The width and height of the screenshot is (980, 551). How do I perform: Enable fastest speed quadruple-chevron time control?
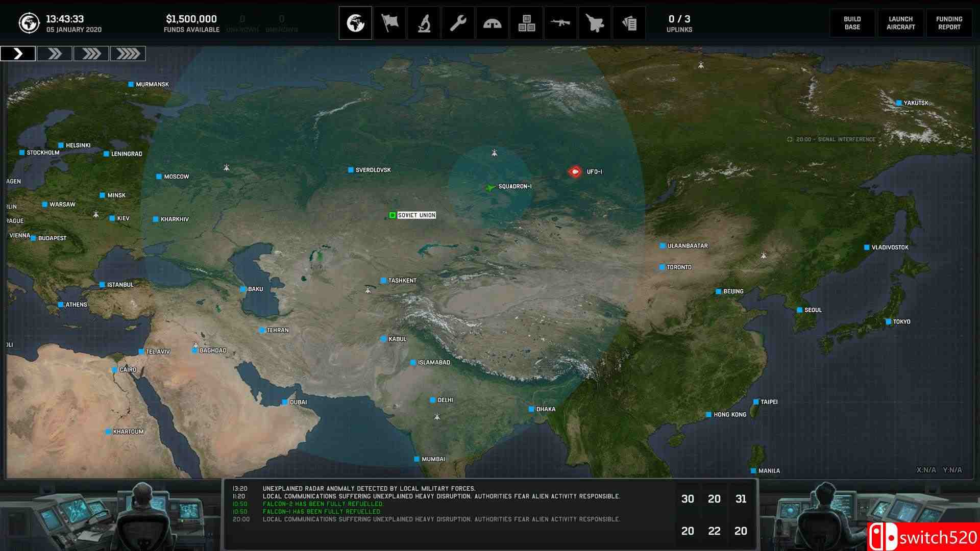[129, 53]
